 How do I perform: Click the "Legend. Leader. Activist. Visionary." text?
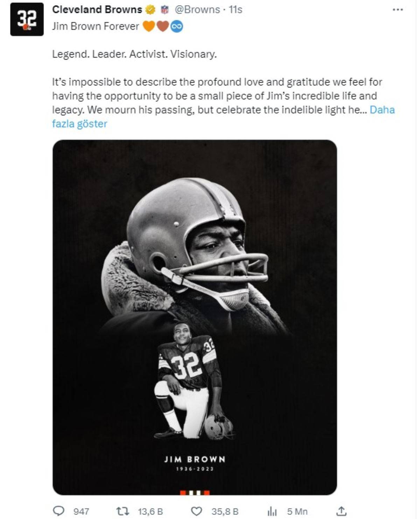coord(134,54)
